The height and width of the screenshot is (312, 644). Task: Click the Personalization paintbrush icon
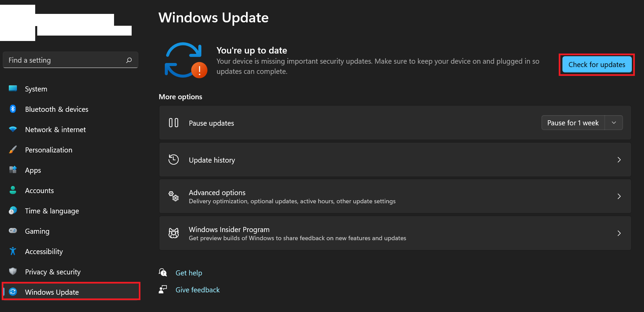click(13, 150)
